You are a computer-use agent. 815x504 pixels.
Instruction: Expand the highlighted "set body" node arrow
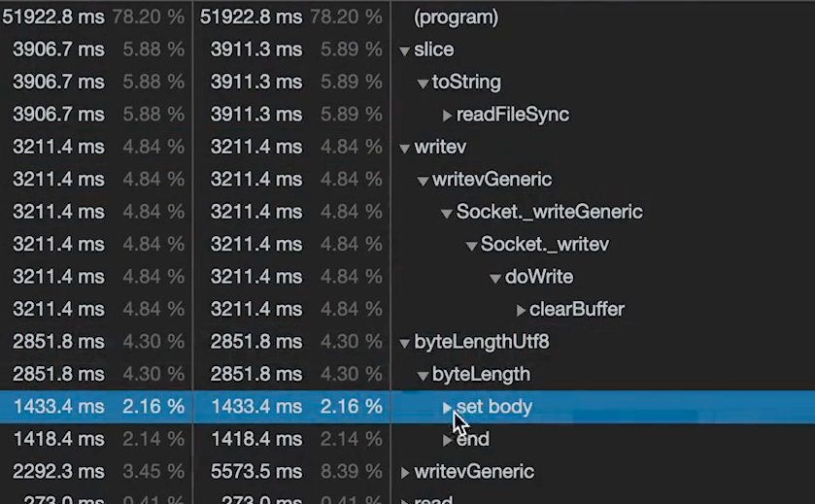coord(447,408)
